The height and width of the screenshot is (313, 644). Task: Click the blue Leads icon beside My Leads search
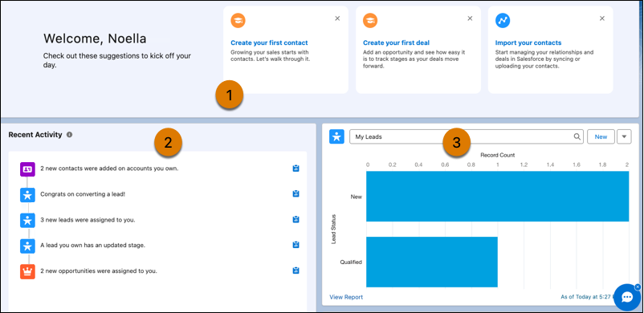tap(336, 136)
